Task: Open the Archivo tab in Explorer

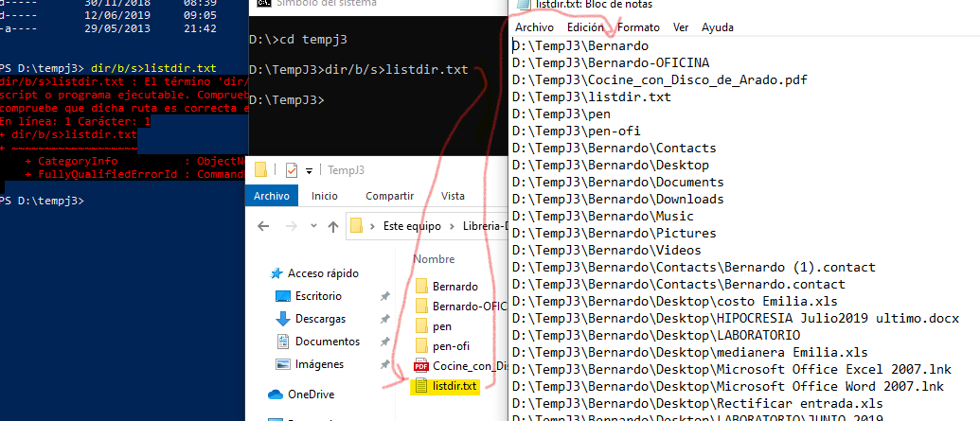Action: point(272,196)
